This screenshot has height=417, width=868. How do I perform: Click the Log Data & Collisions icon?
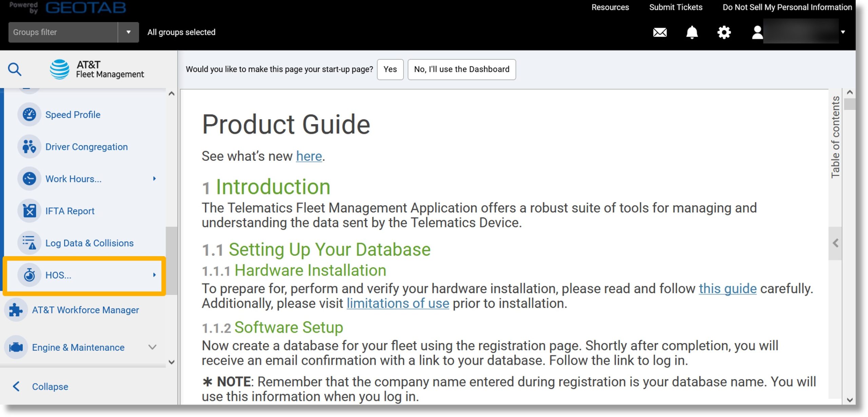[29, 243]
